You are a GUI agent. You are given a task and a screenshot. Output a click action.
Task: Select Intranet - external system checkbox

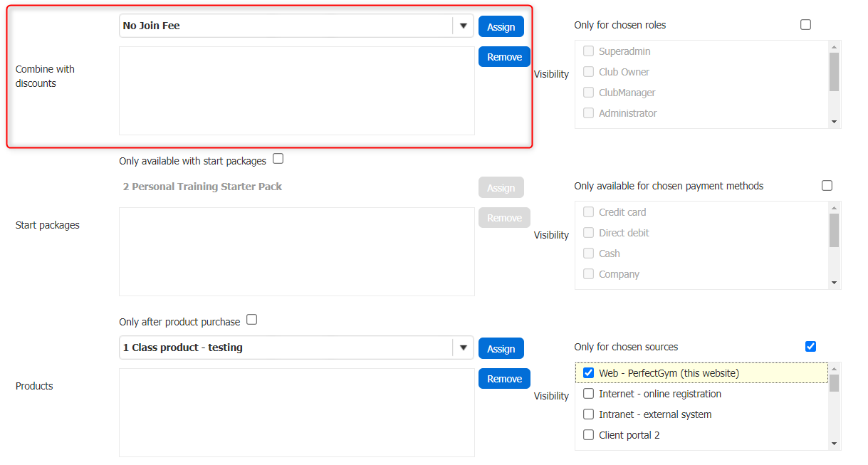(588, 414)
